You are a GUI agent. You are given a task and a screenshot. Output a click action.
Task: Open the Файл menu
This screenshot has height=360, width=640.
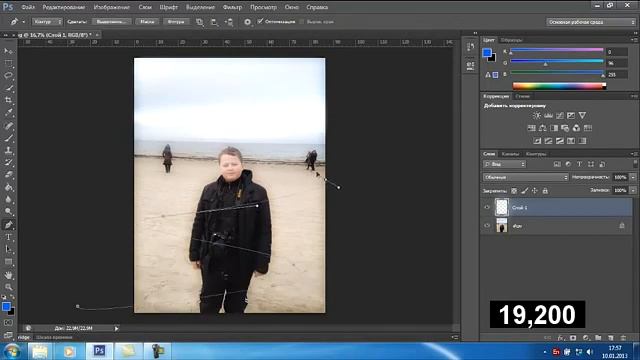pos(28,7)
